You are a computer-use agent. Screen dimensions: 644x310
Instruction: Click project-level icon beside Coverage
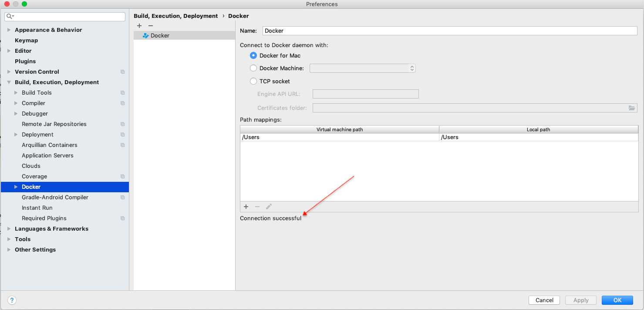[x=123, y=176]
